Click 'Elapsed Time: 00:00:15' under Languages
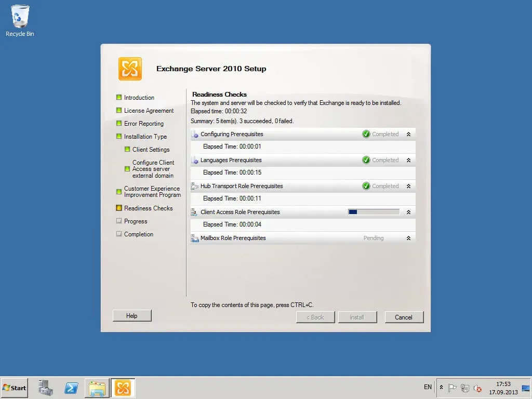 232,172
